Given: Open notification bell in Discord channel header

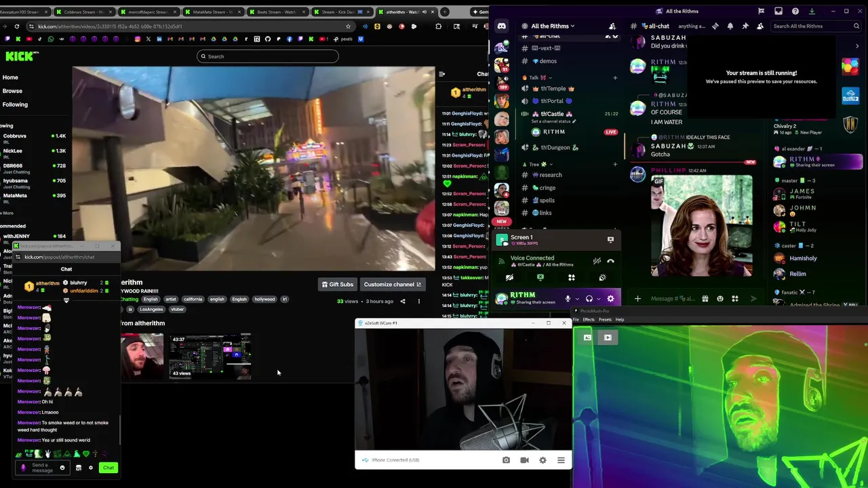Looking at the screenshot, I should coord(730,26).
